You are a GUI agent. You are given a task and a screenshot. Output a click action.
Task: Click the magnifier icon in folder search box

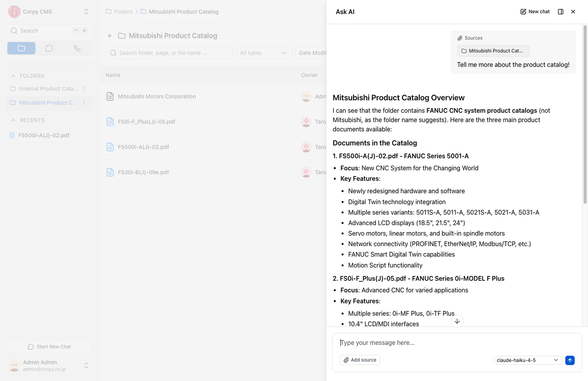113,53
